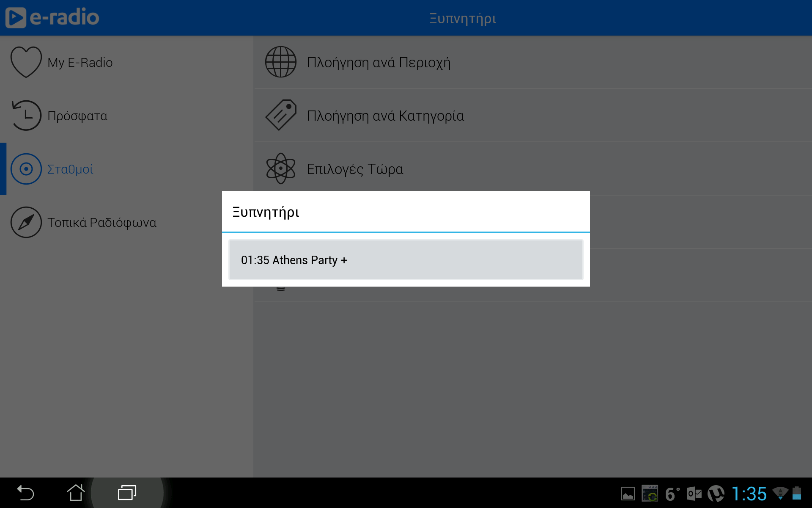Select the 01:35 Athens Party + alarm entry
The width and height of the screenshot is (812, 508).
click(406, 260)
